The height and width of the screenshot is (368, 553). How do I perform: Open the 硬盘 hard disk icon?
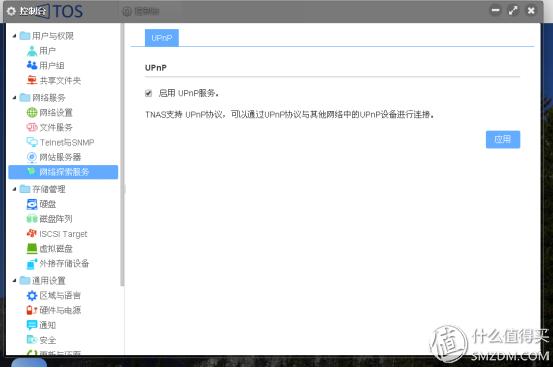pyautogui.click(x=32, y=204)
